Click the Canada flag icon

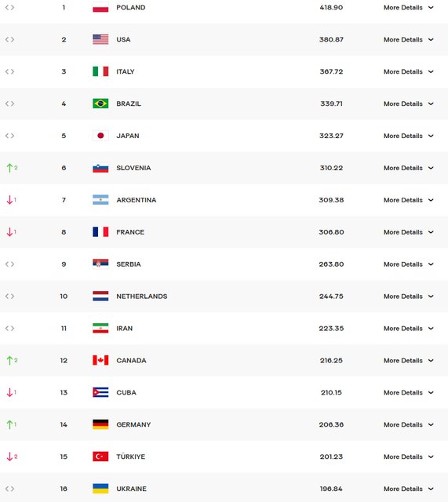pyautogui.click(x=100, y=360)
